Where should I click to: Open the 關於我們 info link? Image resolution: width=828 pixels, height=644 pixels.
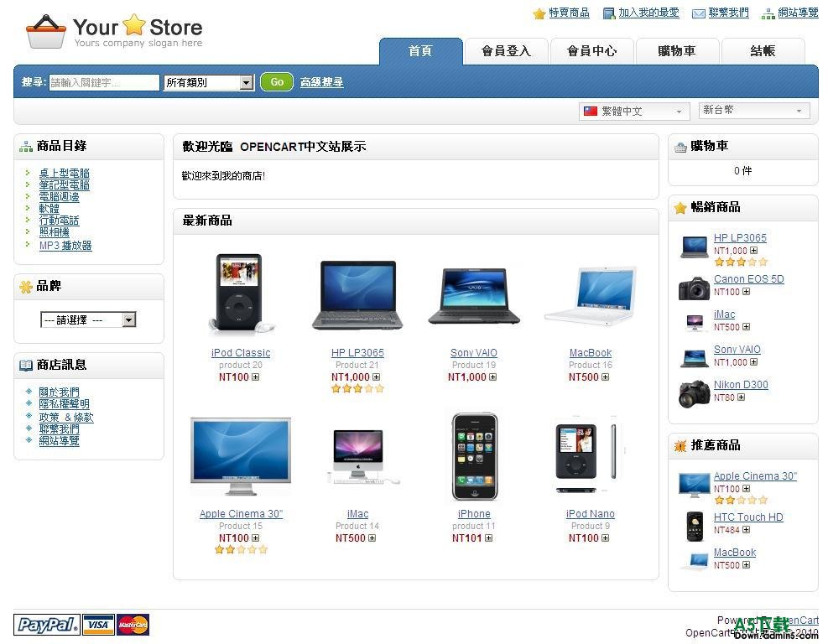click(x=59, y=392)
